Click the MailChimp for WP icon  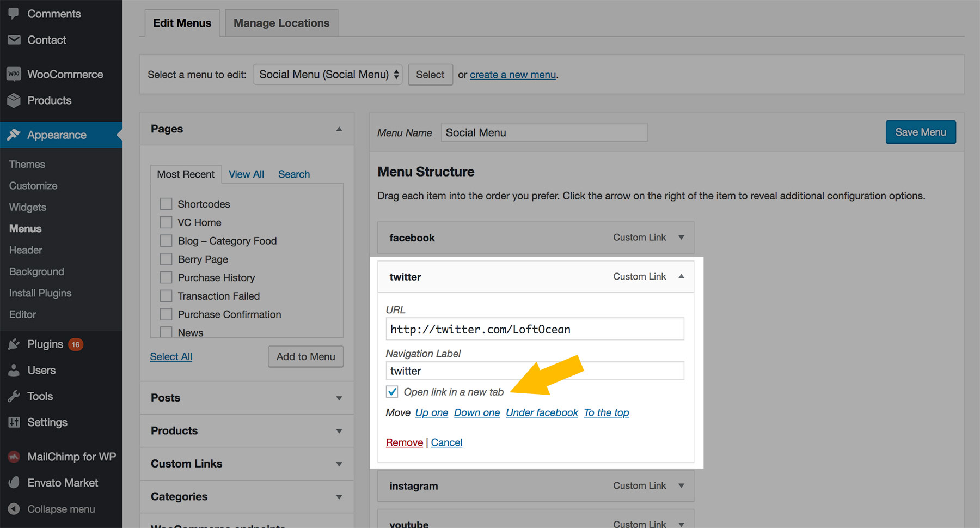pyautogui.click(x=14, y=457)
